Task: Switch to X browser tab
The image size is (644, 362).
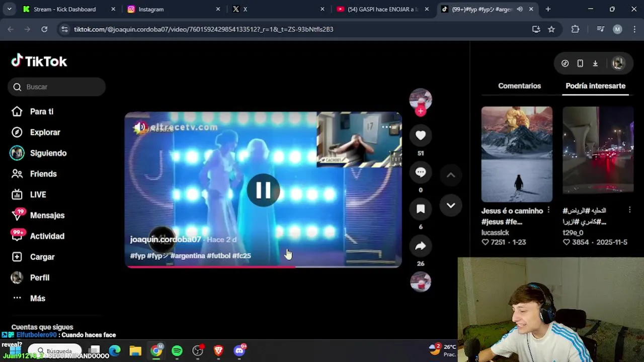Action: click(x=277, y=9)
